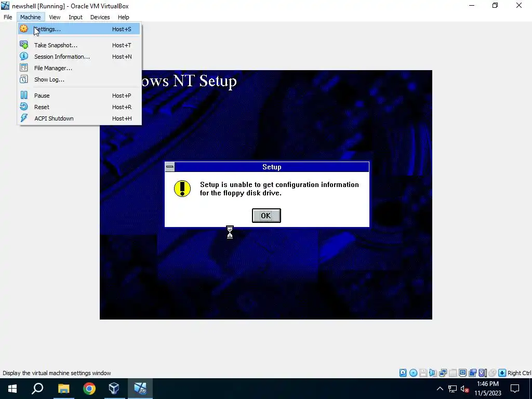Launch Google Chrome from the taskbar

(89, 389)
